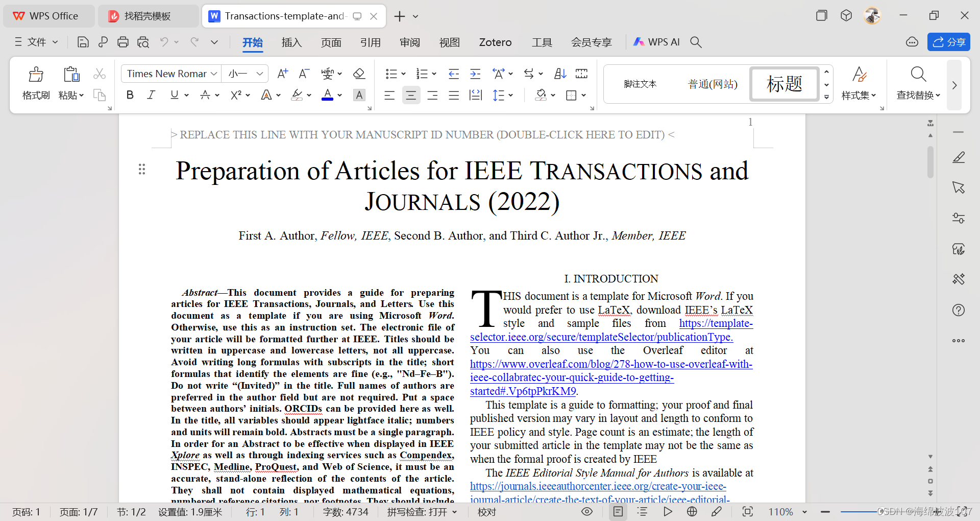Image resolution: width=980 pixels, height=521 pixels.
Task: Click the play icon in the status bar
Action: [668, 511]
